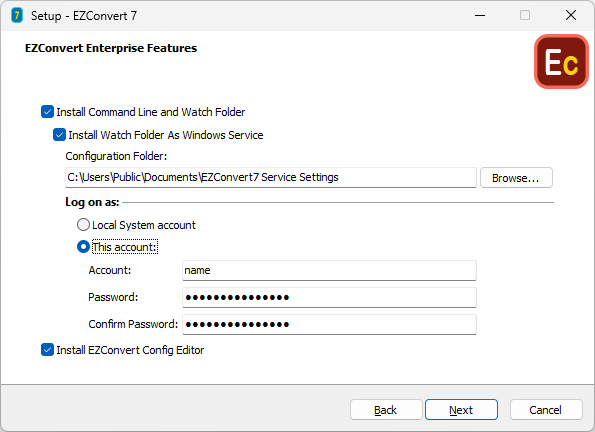Click the setup title bar 7 icon
This screenshot has width=595, height=432.
point(17,16)
